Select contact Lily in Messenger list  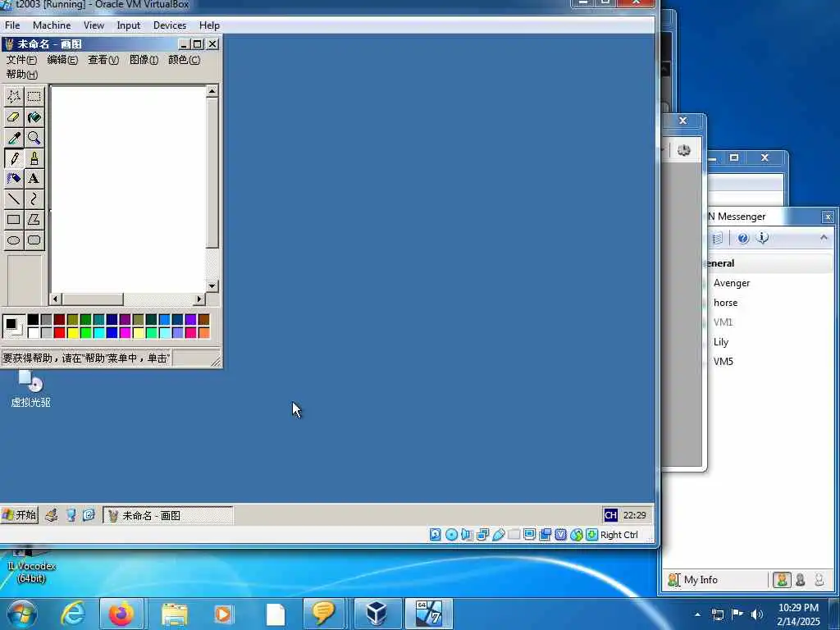point(720,342)
